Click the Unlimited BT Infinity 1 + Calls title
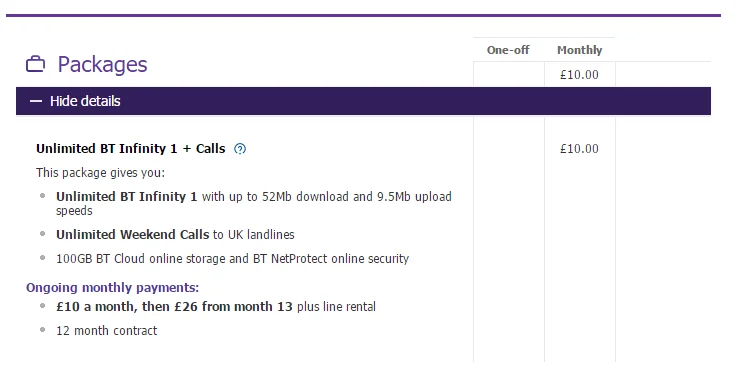746x381 pixels. tap(131, 149)
